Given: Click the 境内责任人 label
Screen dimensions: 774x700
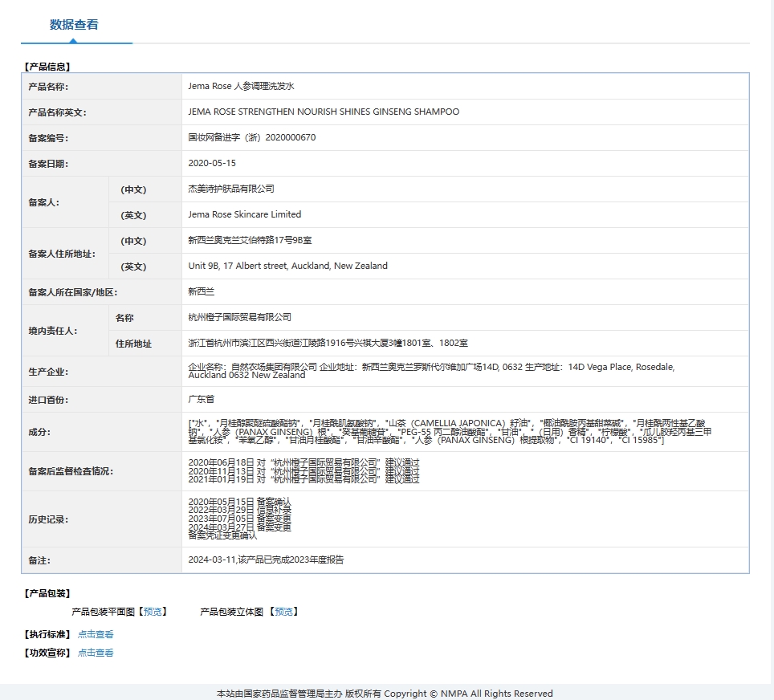Looking at the screenshot, I should pyautogui.click(x=53, y=330).
